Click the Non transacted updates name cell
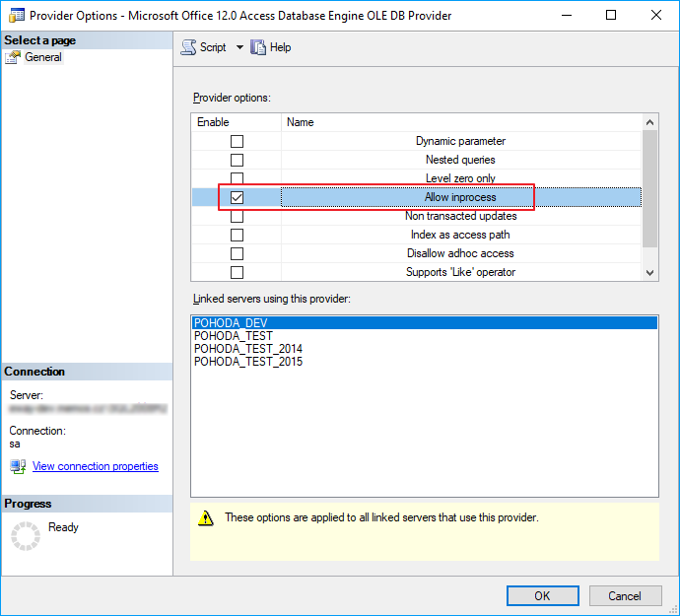 tap(460, 216)
